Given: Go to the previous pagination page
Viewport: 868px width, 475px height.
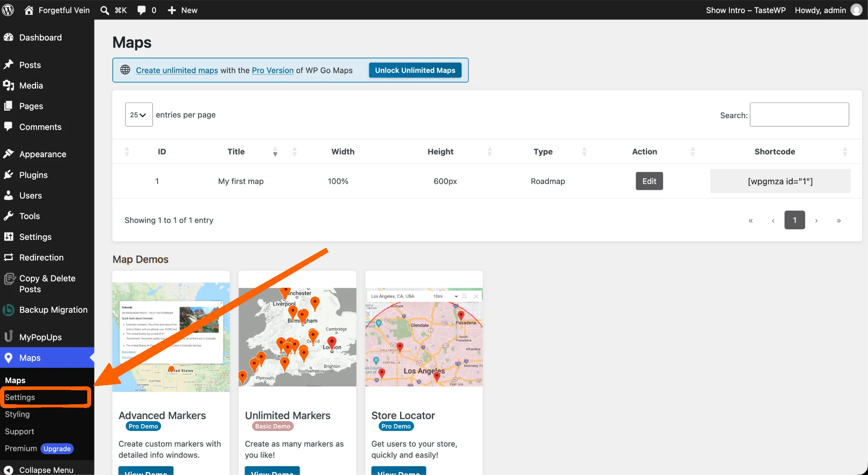Looking at the screenshot, I should point(773,220).
